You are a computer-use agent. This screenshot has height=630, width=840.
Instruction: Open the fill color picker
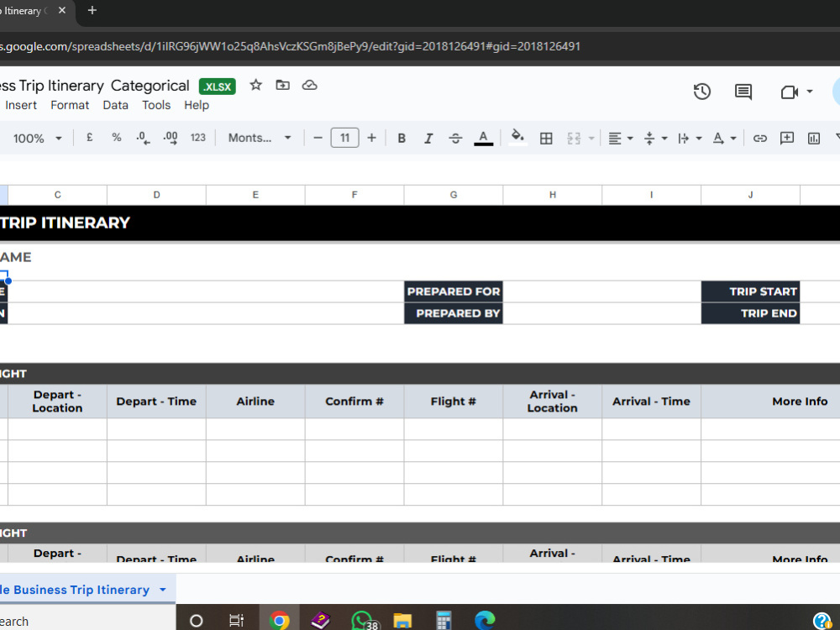tap(517, 137)
